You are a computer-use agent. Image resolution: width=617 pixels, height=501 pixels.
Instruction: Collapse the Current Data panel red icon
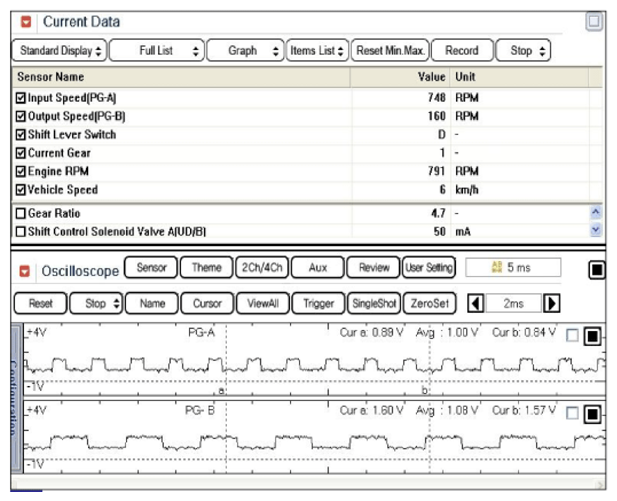(x=27, y=21)
